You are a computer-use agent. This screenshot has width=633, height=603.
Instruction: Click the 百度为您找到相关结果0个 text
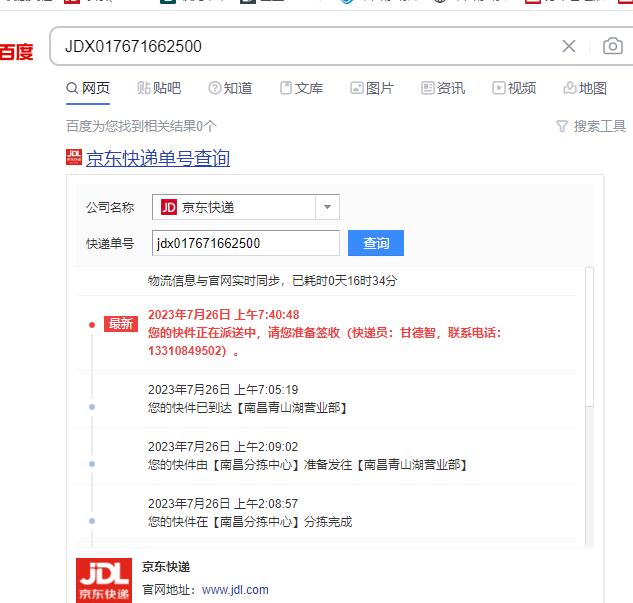pos(141,126)
